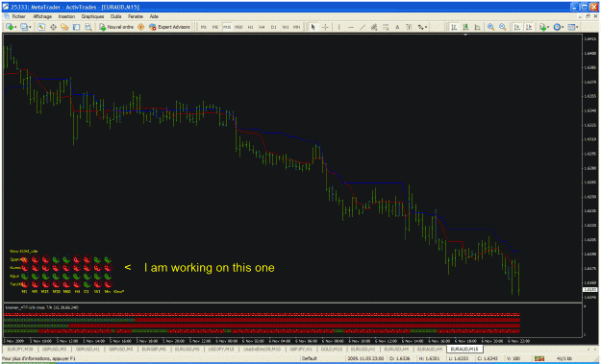Click the Profiles icon
The height and width of the screenshot is (364, 601).
(x=24, y=27)
